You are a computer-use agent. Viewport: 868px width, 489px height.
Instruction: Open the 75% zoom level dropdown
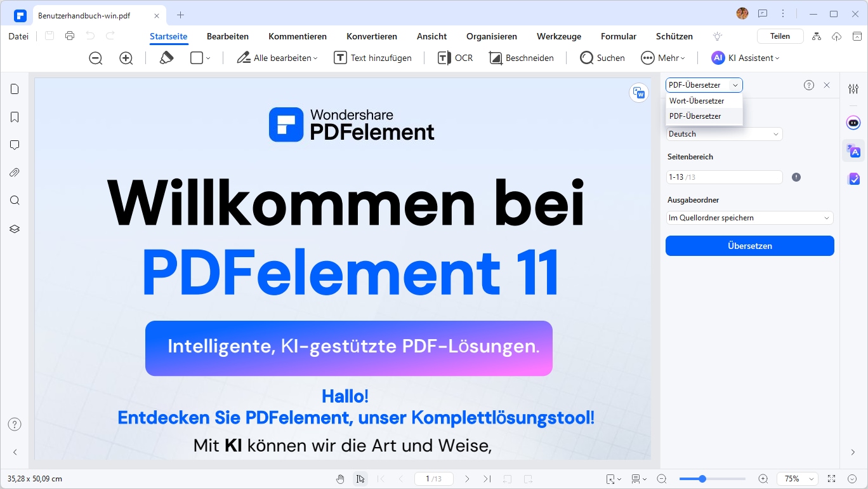click(x=798, y=479)
